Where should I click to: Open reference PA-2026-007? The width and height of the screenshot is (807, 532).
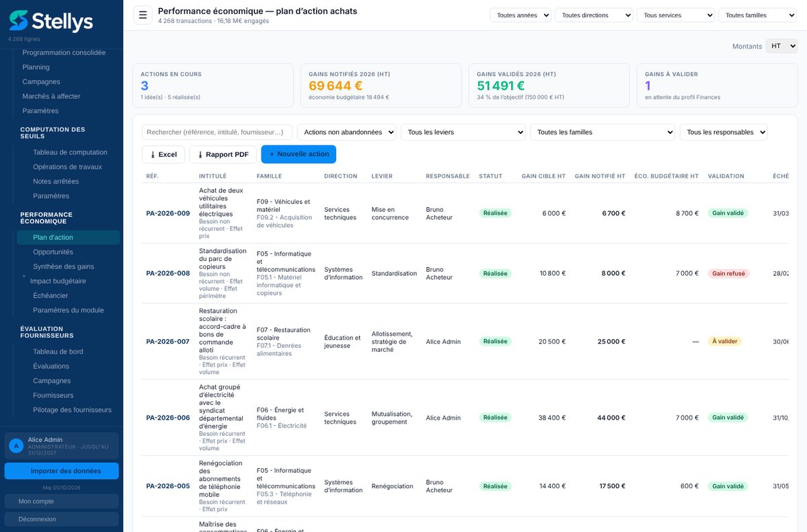[x=168, y=342]
